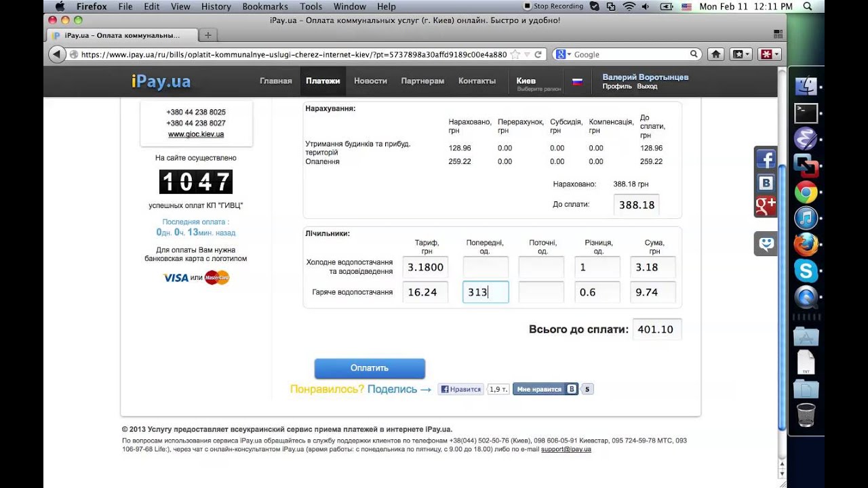Click the hot water Попередні field with 313

pyautogui.click(x=486, y=292)
